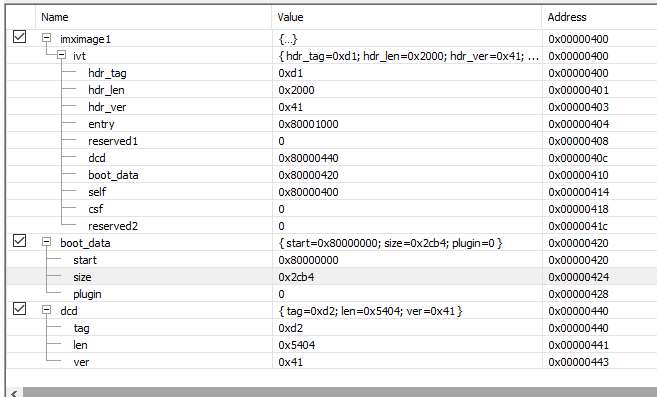This screenshot has width=657, height=397.
Task: Select the len field under dcd
Action: coord(80,345)
